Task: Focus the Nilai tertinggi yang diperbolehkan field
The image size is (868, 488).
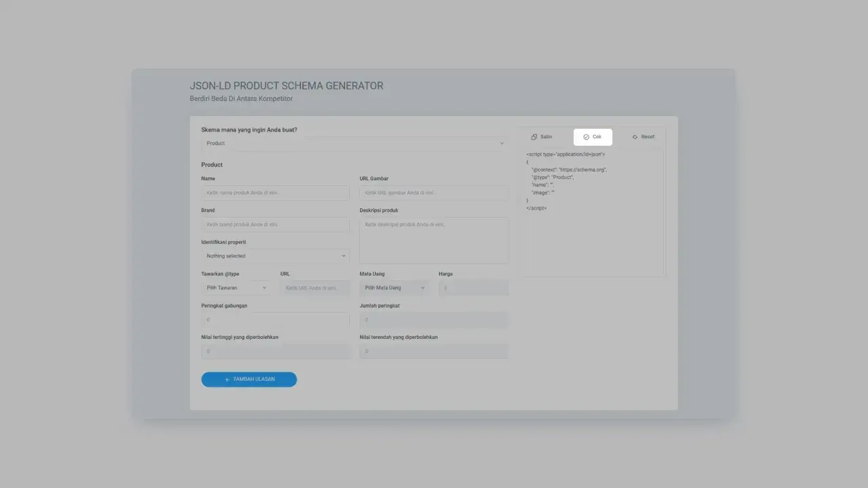Action: coord(275,352)
